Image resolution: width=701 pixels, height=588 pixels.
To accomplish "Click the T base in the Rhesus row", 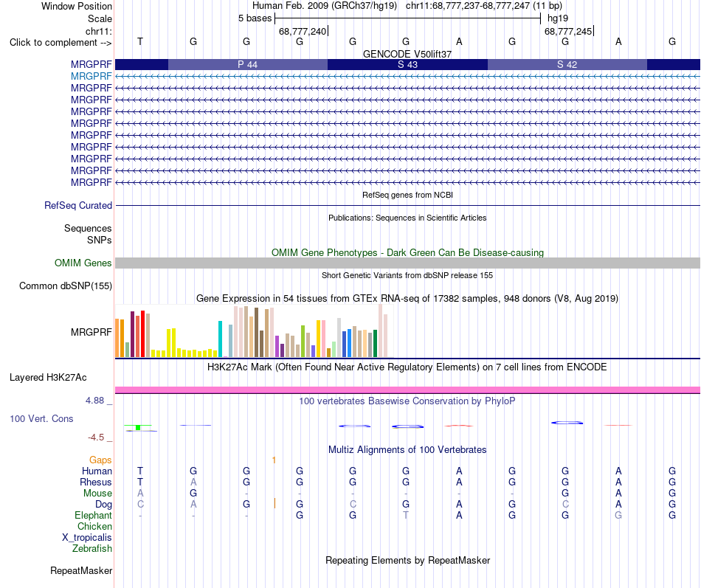I will 140,482.
